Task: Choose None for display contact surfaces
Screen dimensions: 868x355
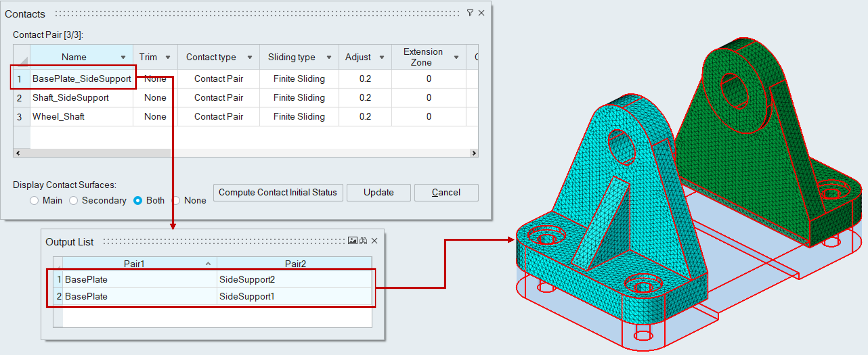Action: click(176, 201)
